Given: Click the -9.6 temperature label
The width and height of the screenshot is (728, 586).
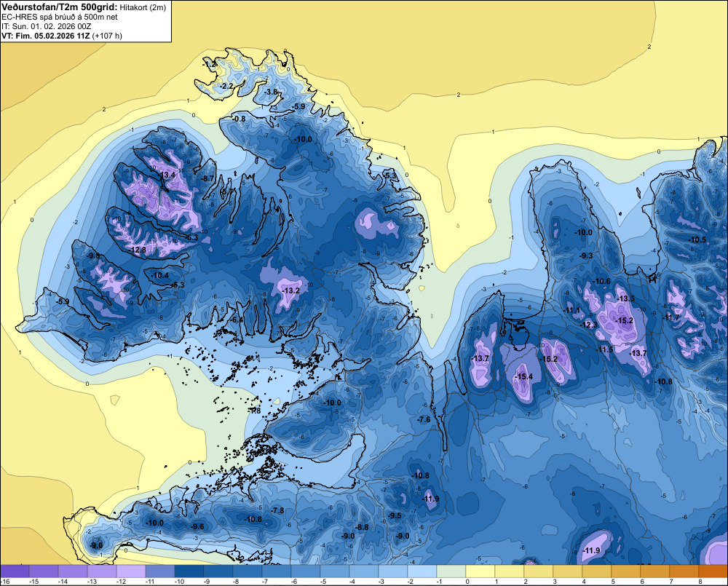Looking at the screenshot, I should [x=197, y=526].
